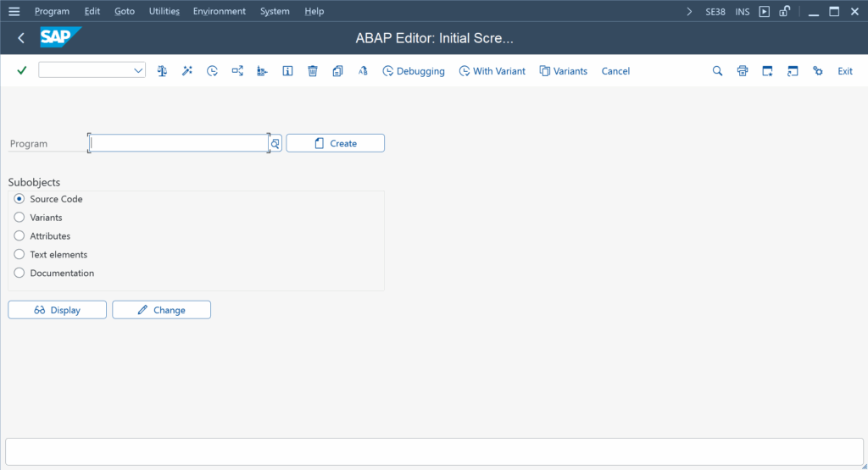Open the Goto menu
This screenshot has width=868, height=470.
(x=125, y=11)
